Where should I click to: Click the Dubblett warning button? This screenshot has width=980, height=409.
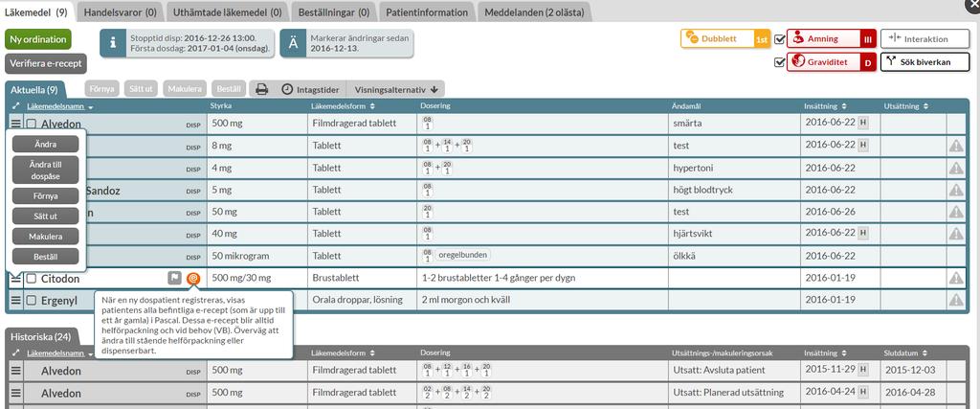(725, 38)
